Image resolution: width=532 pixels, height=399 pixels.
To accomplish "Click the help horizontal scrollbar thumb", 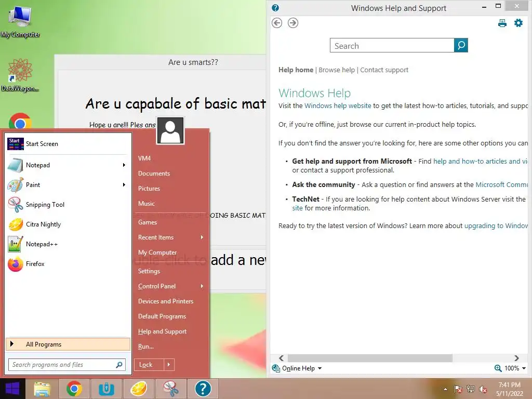I will pos(370,358).
